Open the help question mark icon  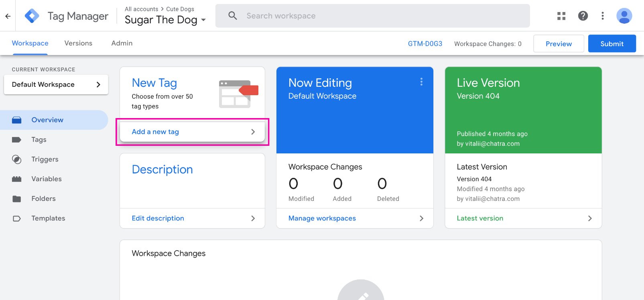tap(583, 16)
